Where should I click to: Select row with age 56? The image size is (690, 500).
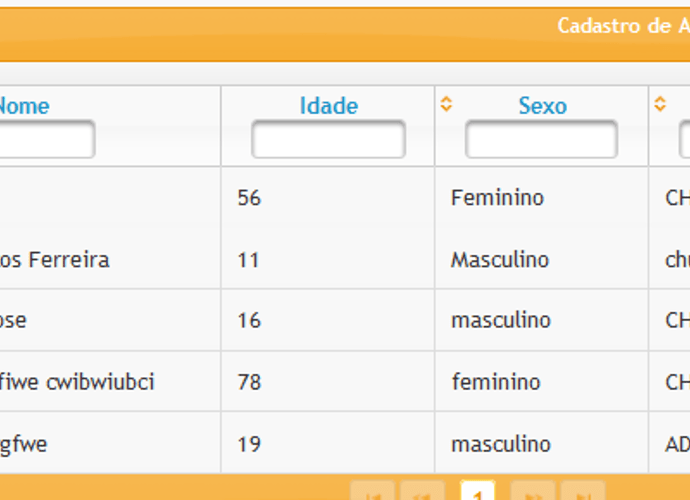(x=249, y=198)
